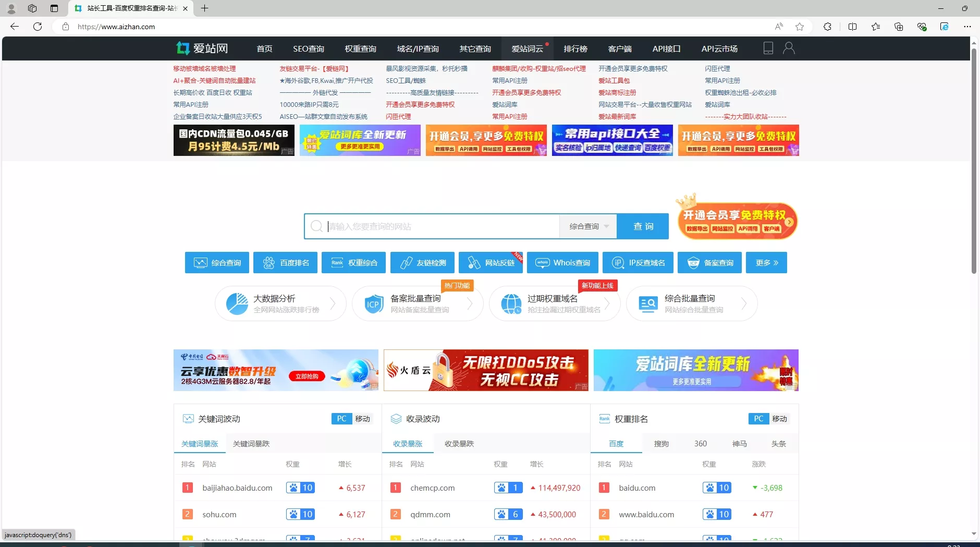Open browser extensions icon
This screenshot has width=980, height=547.
point(827,27)
